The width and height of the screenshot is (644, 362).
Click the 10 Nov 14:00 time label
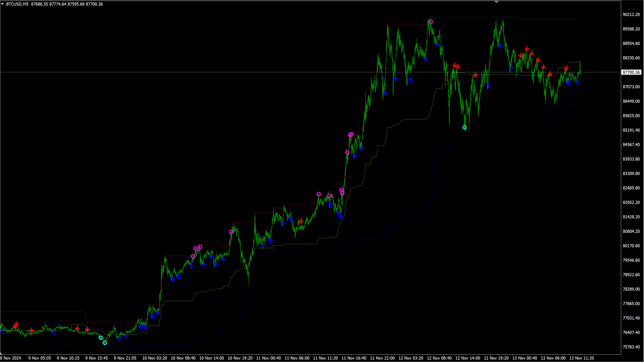[x=211, y=358]
